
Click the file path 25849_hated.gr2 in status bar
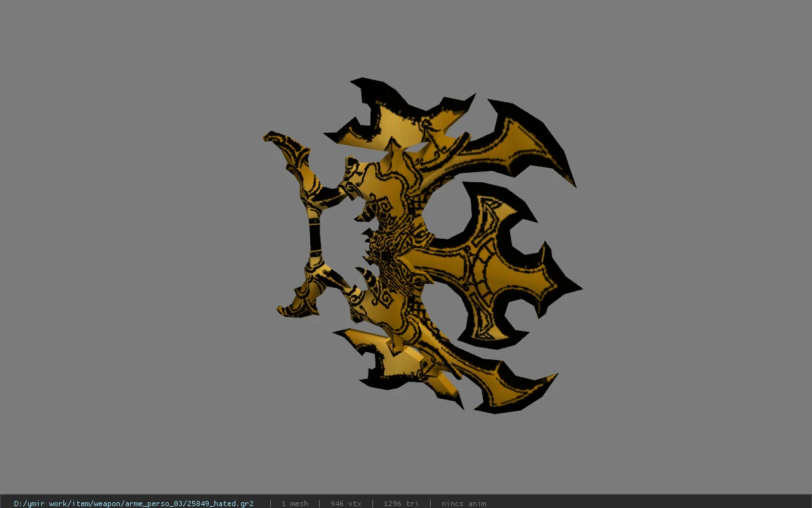134,504
